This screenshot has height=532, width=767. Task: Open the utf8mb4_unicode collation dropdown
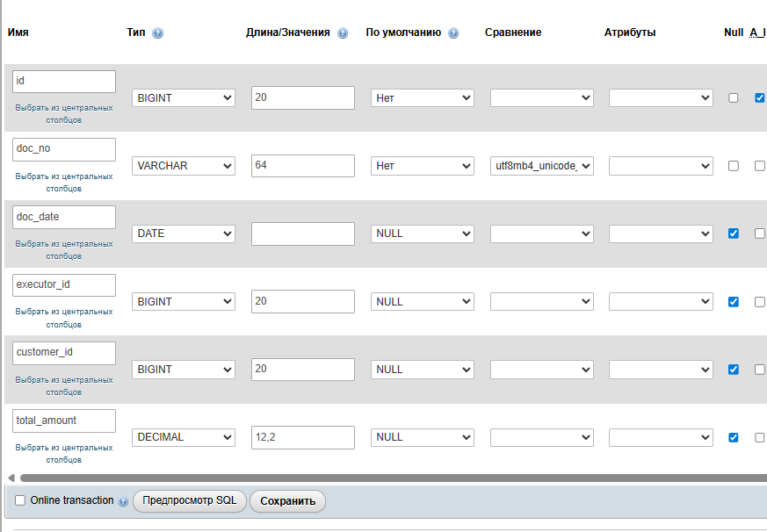click(541, 166)
